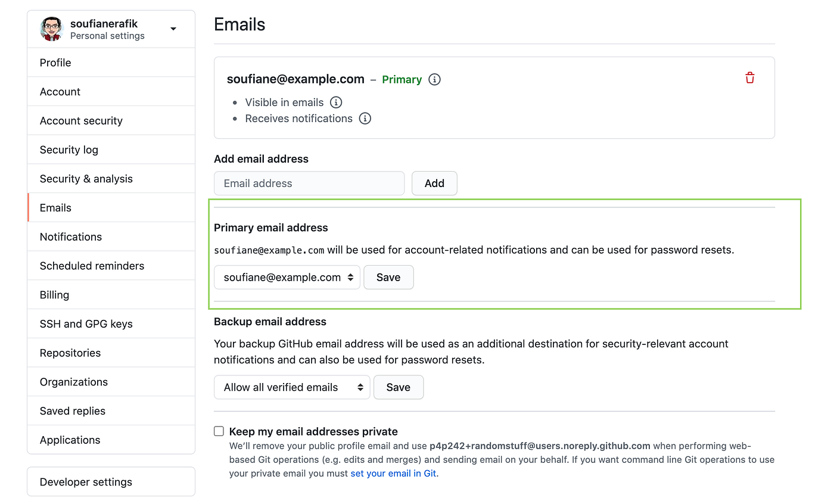Click the red trash icon to delete the email
The image size is (834, 504).
[x=750, y=78]
